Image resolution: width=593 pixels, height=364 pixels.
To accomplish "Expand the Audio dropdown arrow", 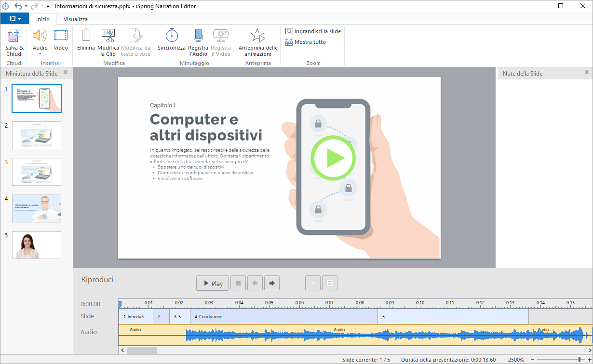I will (x=40, y=54).
